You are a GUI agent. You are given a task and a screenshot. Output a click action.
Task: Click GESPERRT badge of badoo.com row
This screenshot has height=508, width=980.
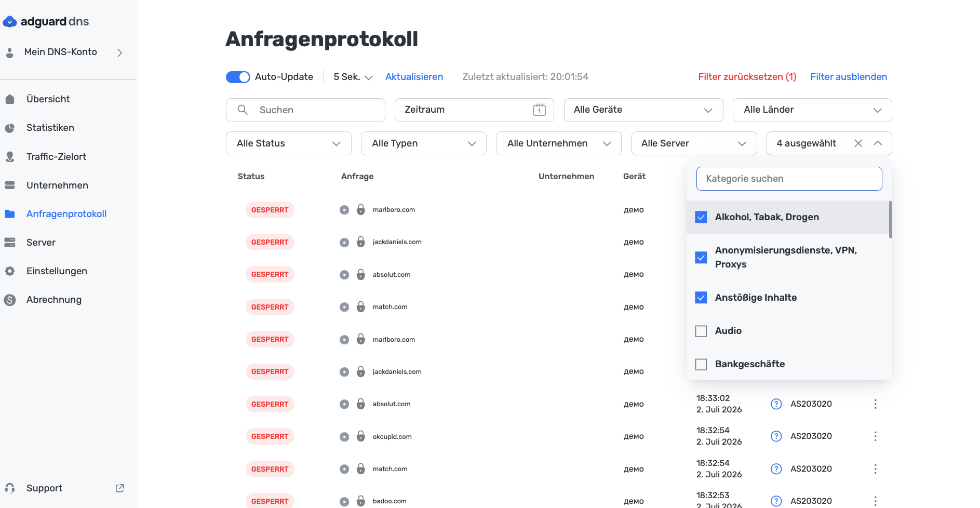point(270,501)
